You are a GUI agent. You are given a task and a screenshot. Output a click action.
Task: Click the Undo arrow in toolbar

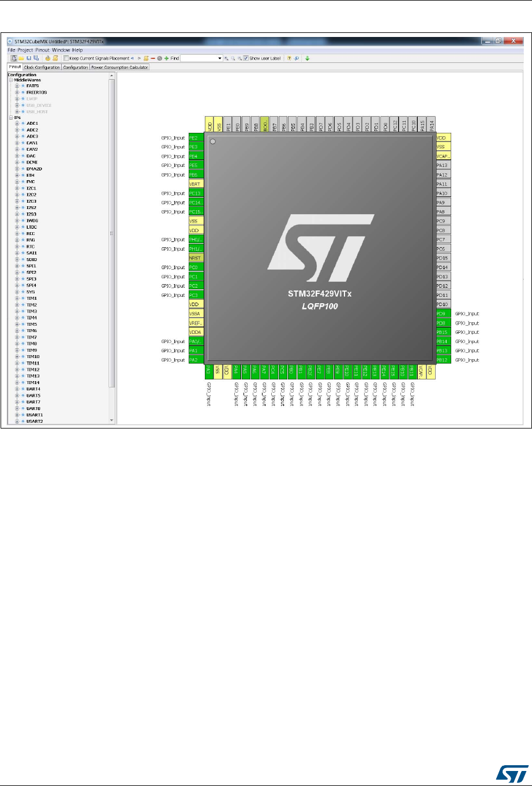132,58
